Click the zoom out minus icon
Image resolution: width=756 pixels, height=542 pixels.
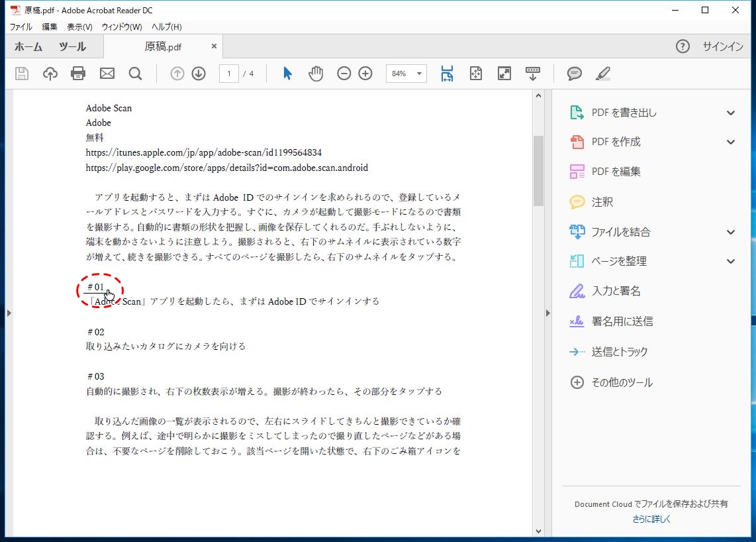click(x=344, y=74)
